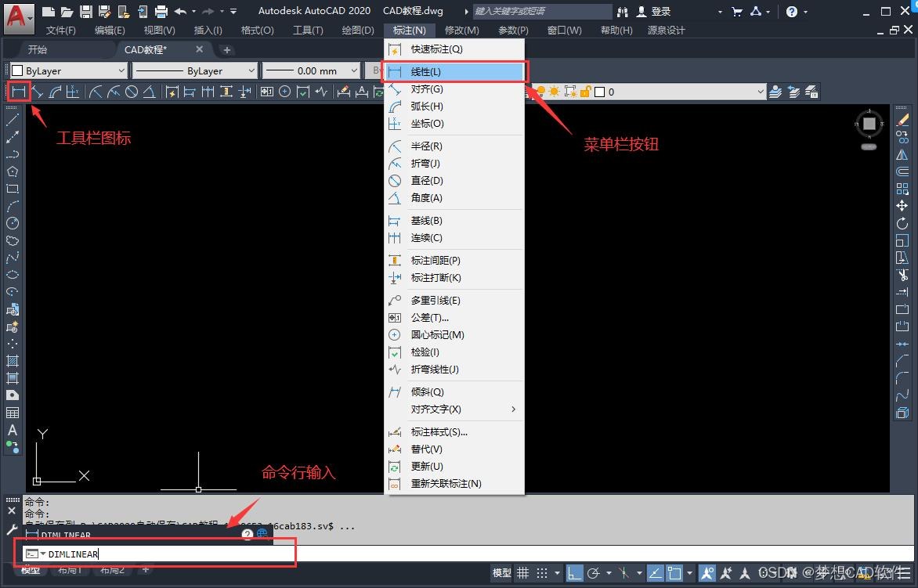918x588 pixels.
Task: Choose 标注样式(S)... from the menu
Action: pyautogui.click(x=454, y=431)
